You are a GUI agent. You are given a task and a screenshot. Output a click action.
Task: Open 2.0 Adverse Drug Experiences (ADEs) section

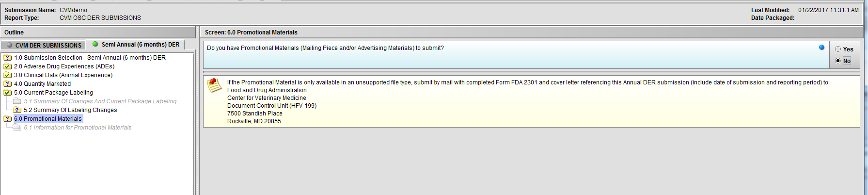[x=64, y=66]
